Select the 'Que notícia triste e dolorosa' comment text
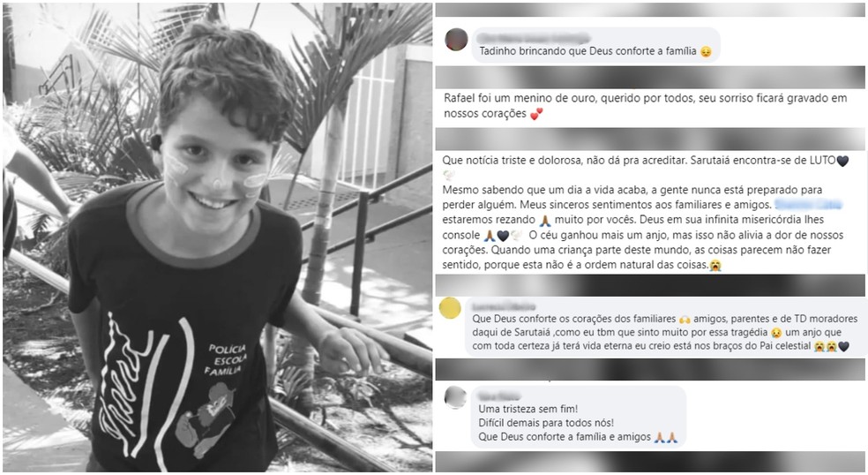 [x=646, y=213]
